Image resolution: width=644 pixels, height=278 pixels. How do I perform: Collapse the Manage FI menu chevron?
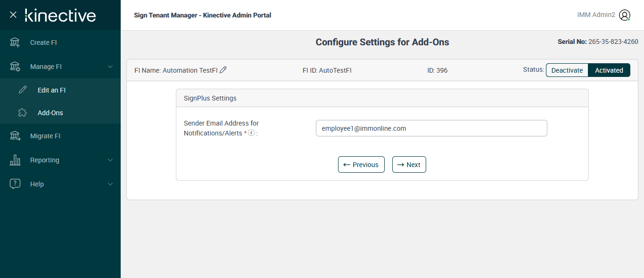110,67
